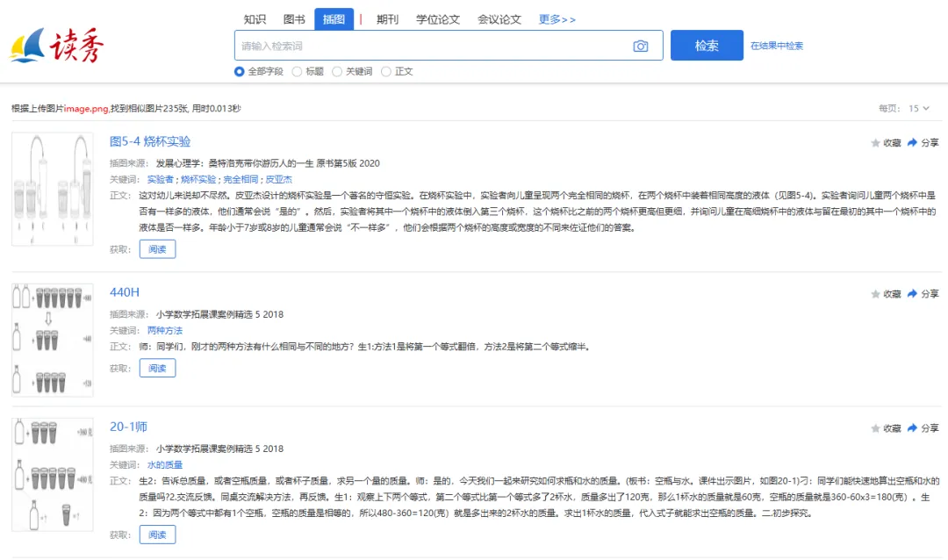Favorite the 440H result with star icon

tap(875, 293)
